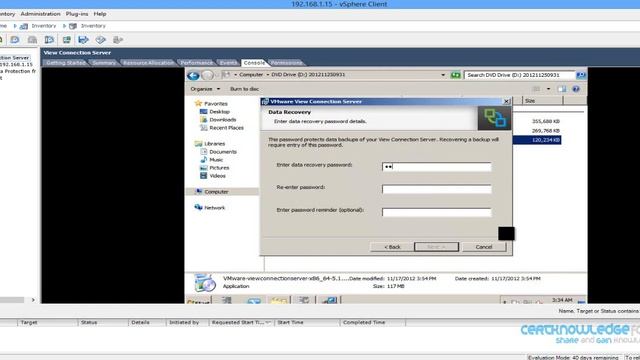The image size is (640, 360).
Task: Click the Back button in installer
Action: pos(392,247)
